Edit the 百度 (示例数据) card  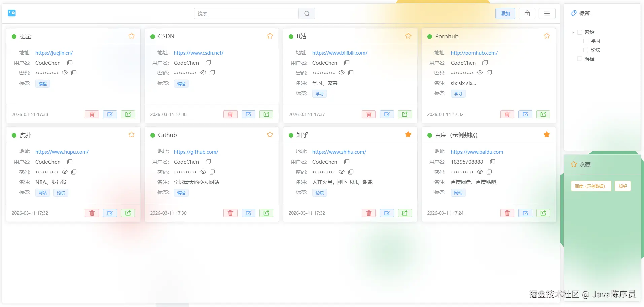[x=525, y=213]
